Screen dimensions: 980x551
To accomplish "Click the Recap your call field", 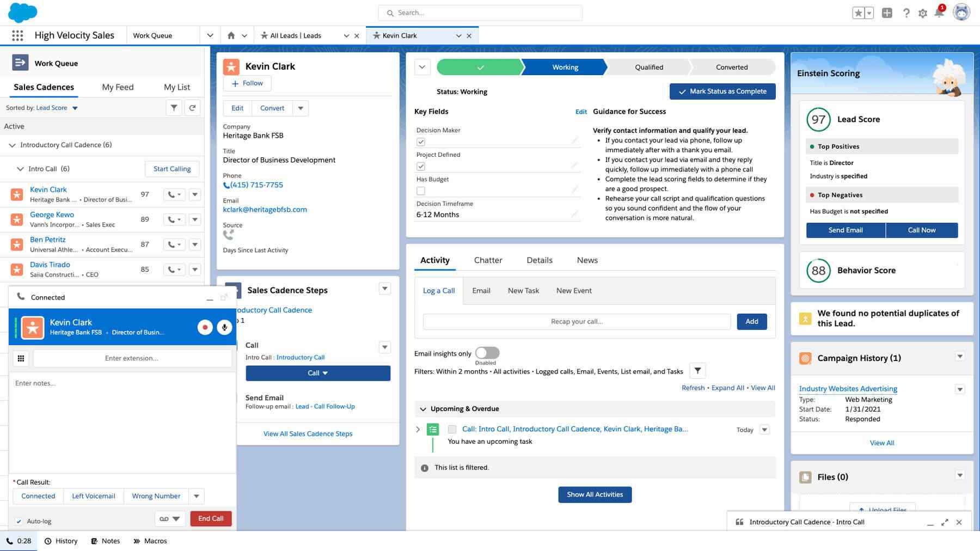I will [577, 322].
